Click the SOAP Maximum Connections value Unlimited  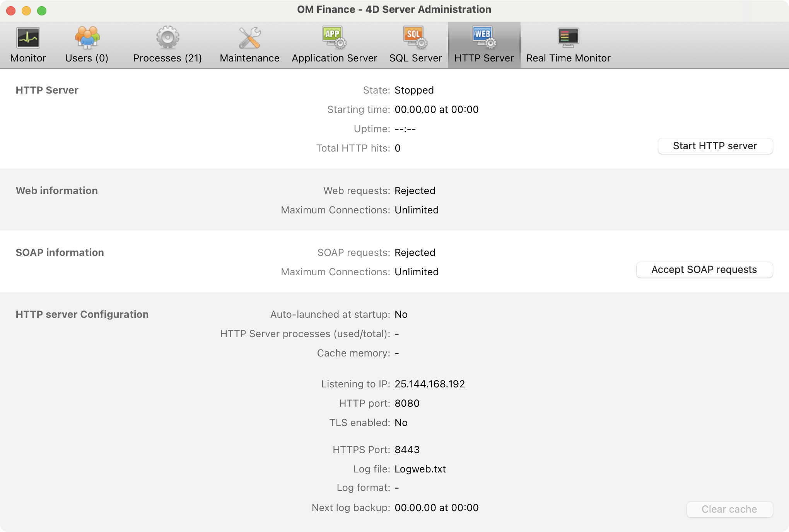tap(417, 272)
